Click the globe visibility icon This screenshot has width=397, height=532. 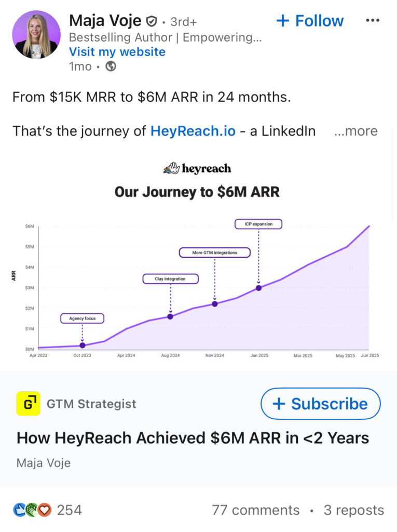click(111, 66)
